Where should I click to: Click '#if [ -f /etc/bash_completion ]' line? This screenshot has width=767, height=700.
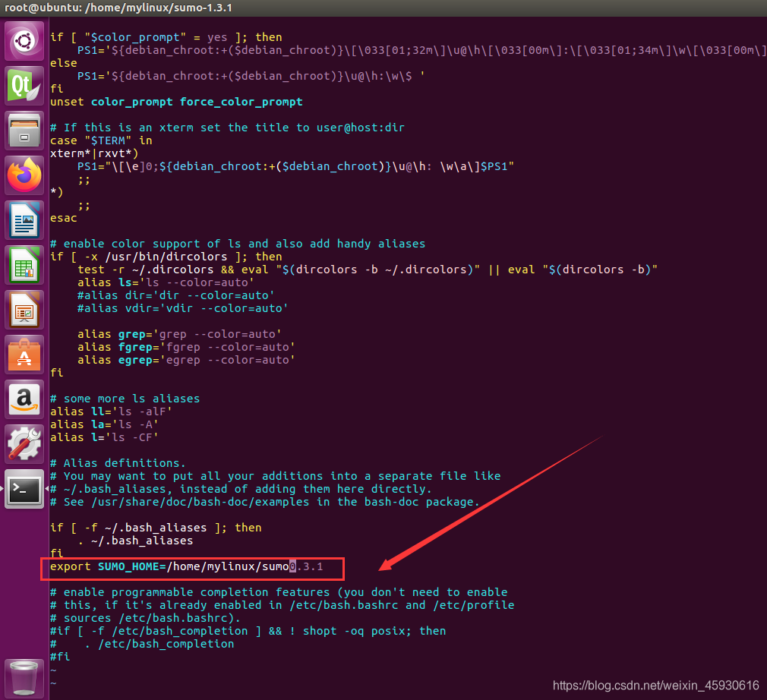[x=248, y=631]
